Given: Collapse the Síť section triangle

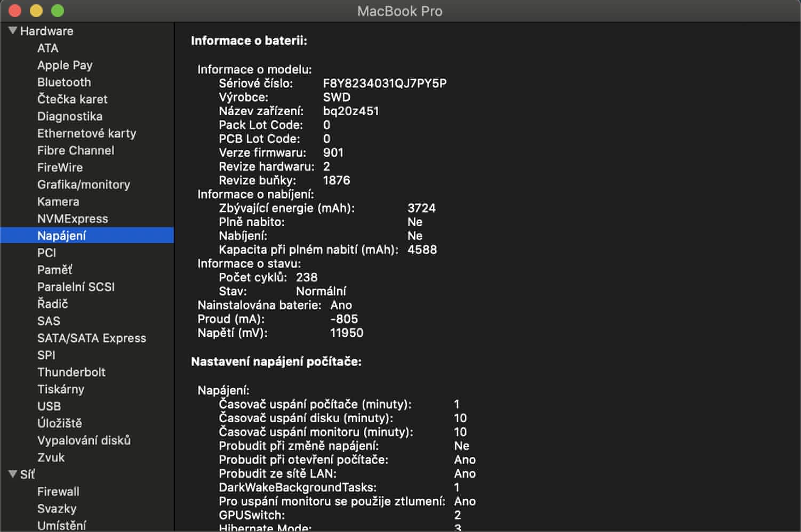Looking at the screenshot, I should (x=13, y=474).
